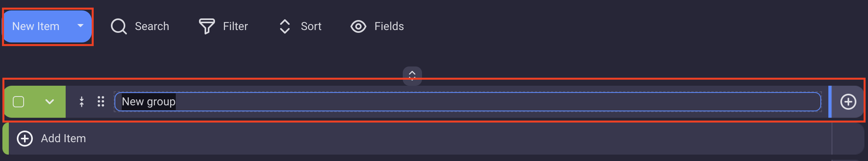The height and width of the screenshot is (161, 868).
Task: Click the green color strip beside Add Item
Action: coord(6,139)
